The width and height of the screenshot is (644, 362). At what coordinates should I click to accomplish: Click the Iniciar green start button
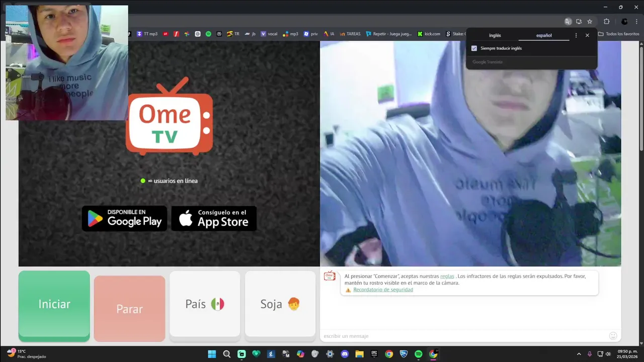54,306
